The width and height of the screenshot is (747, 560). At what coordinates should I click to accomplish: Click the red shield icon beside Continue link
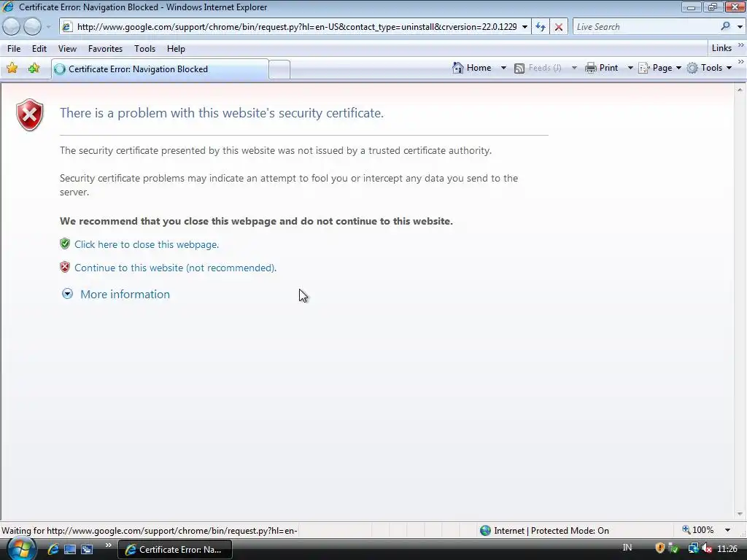65,267
